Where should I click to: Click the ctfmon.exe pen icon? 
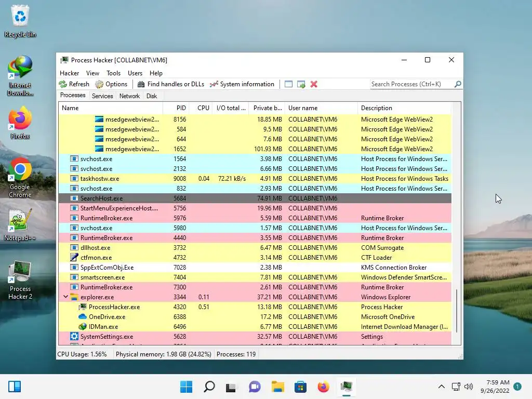tap(74, 257)
